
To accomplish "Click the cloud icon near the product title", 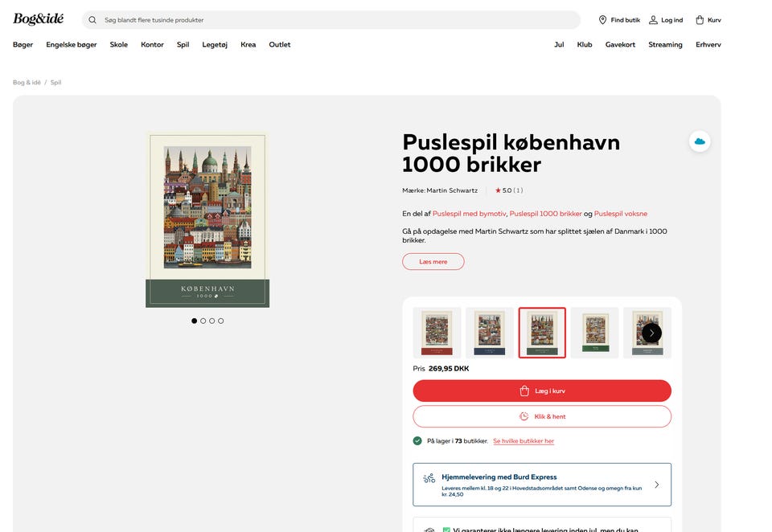I will 699,141.
